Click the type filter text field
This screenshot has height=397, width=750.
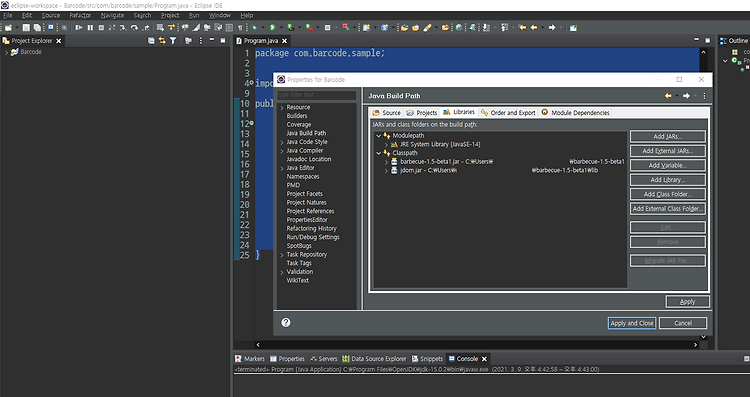click(x=317, y=95)
